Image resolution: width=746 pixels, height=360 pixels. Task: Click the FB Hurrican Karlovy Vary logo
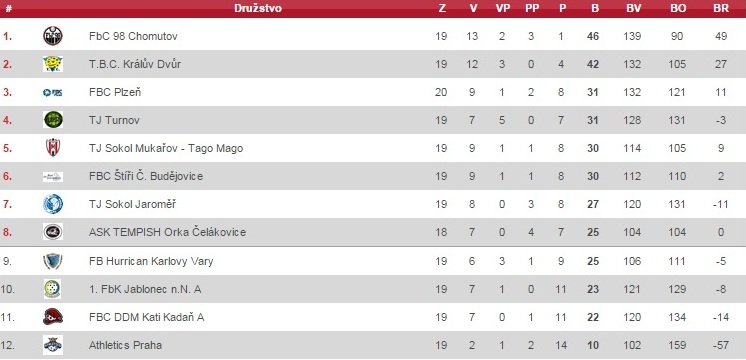pyautogui.click(x=53, y=261)
